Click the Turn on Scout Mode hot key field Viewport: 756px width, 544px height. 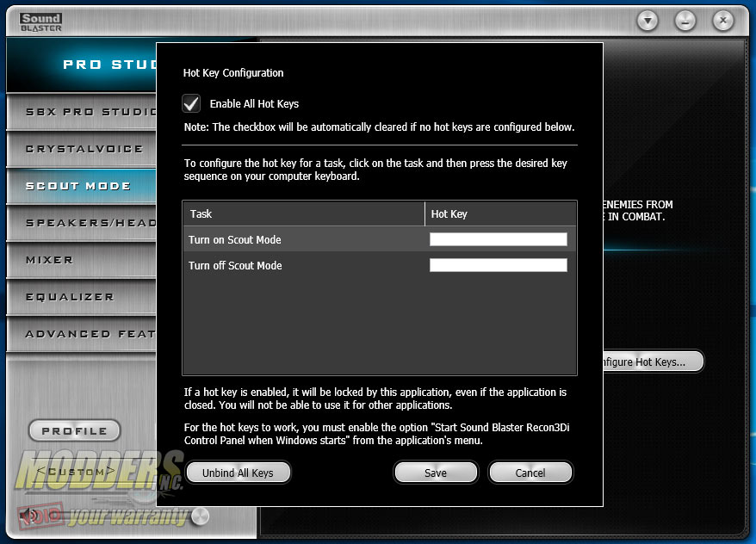[x=498, y=239]
